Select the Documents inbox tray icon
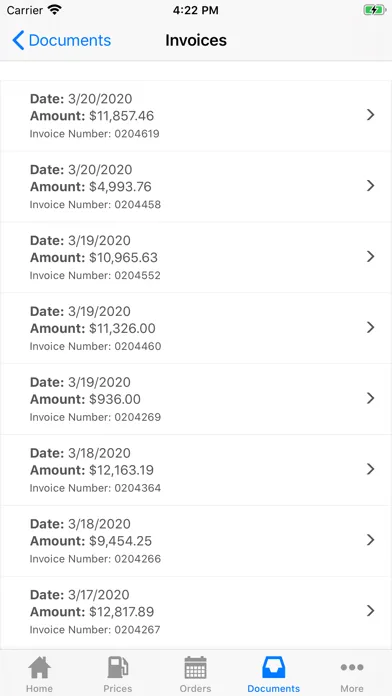Viewport: 392px width, 696px height. (273, 667)
